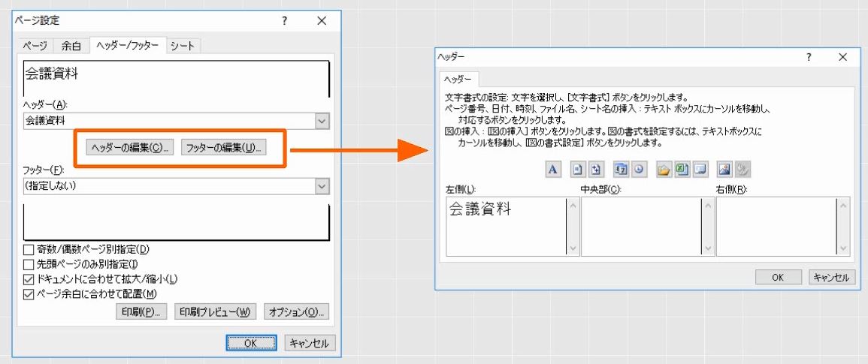
Task: Click キャンセル in the ヘッダー dialog
Action: pos(832,277)
